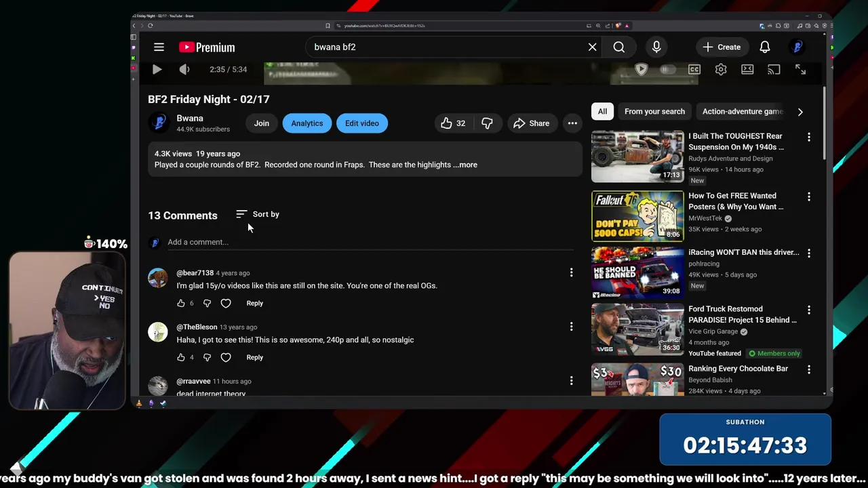The image size is (868, 488).
Task: Switch to theater mode
Action: [747, 69]
